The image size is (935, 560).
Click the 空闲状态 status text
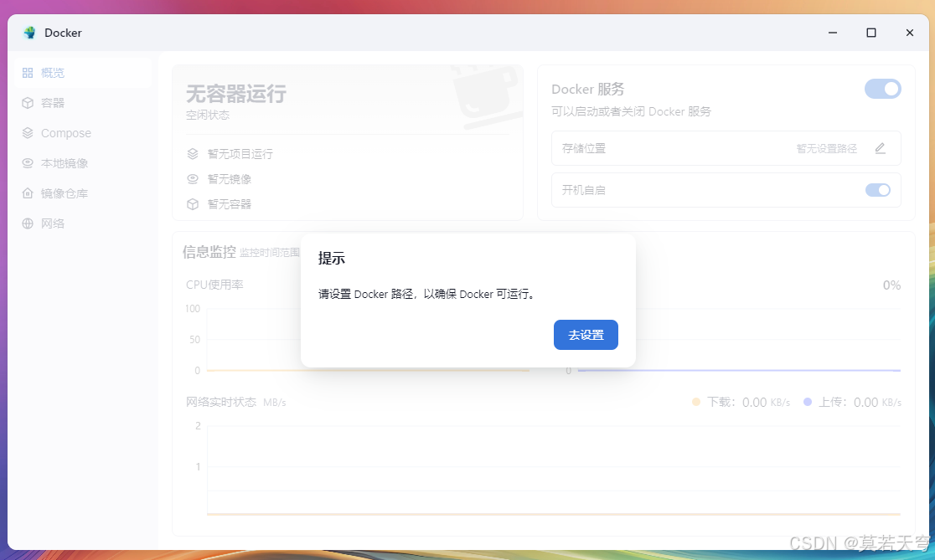click(208, 115)
